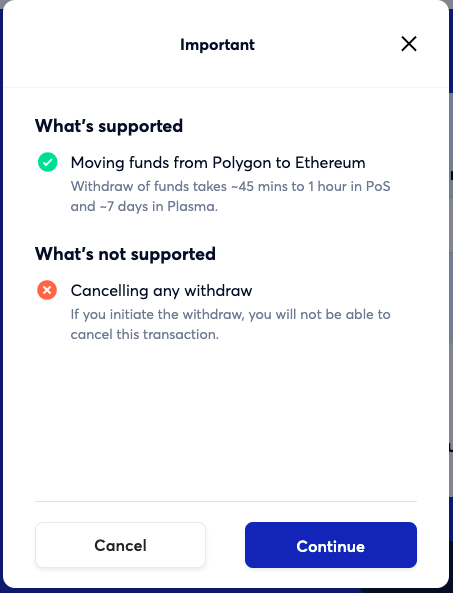
Task: Click the "What's supported" heading
Action: tap(109, 126)
